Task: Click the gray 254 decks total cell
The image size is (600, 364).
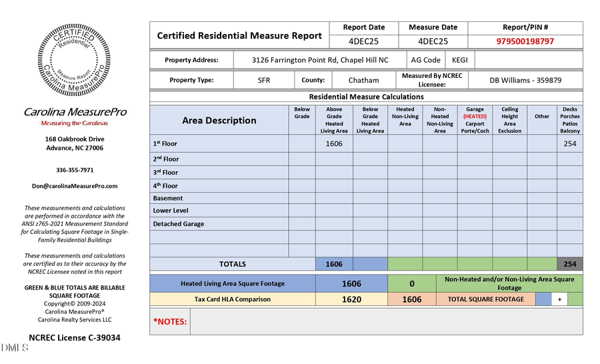Action: tap(569, 264)
